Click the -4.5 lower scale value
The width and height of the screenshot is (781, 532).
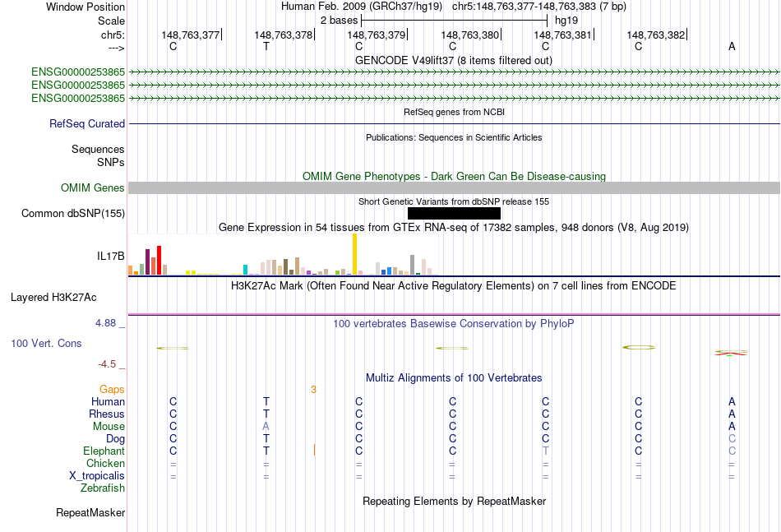tap(107, 364)
